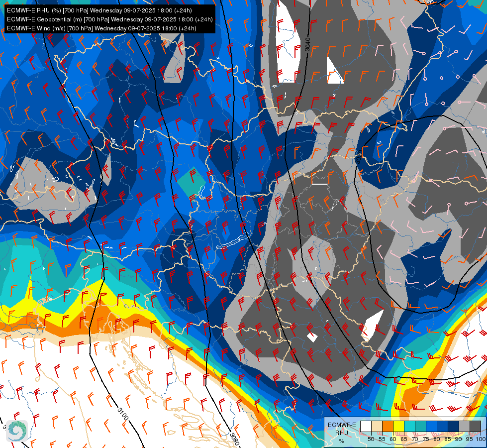Click the legend tick label 50
The width and height of the screenshot is (487, 448).
[x=371, y=439]
